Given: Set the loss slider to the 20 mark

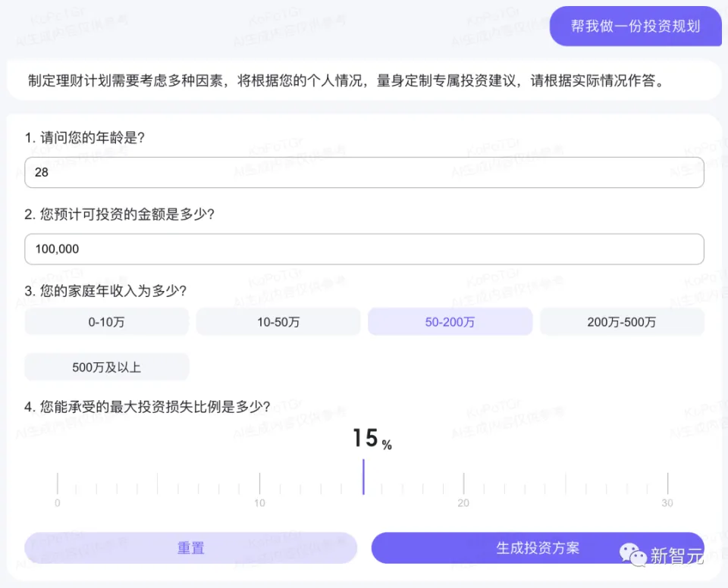Looking at the screenshot, I should [463, 483].
